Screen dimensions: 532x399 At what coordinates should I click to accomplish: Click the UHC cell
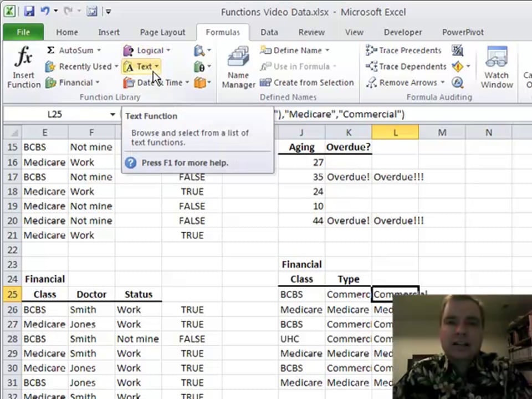coord(301,339)
